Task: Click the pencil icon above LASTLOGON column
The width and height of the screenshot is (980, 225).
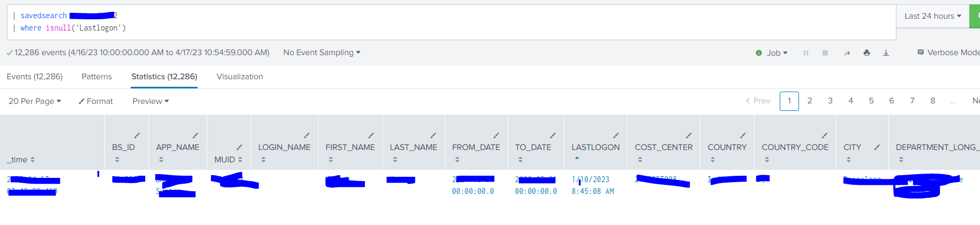Action: [x=616, y=136]
